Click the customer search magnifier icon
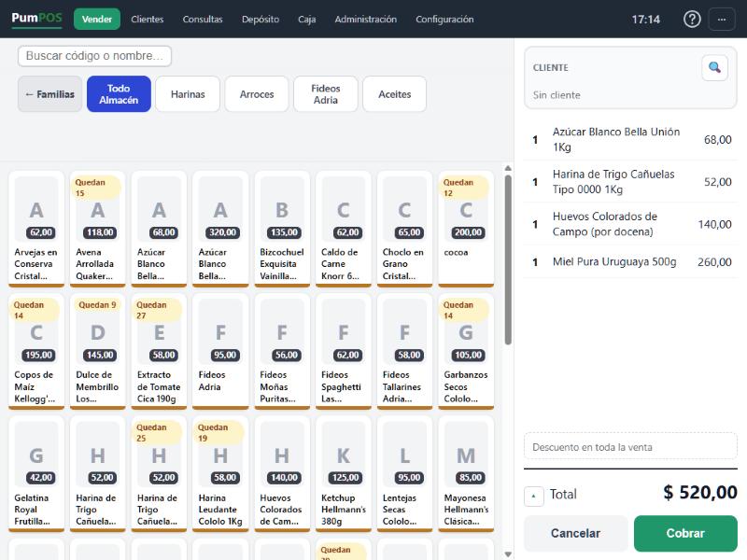 click(x=714, y=67)
